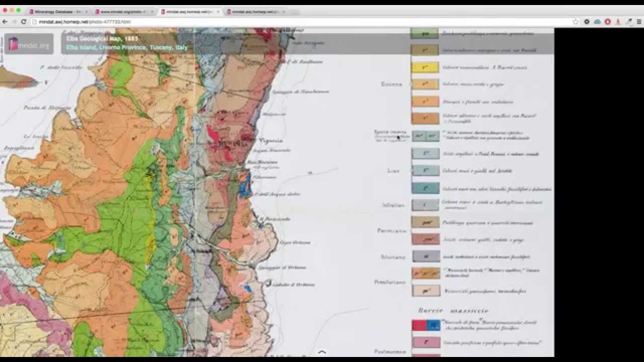Screen dimensions: 644x362
Task: Click the Epoca incerta legend label
Action: (x=390, y=132)
